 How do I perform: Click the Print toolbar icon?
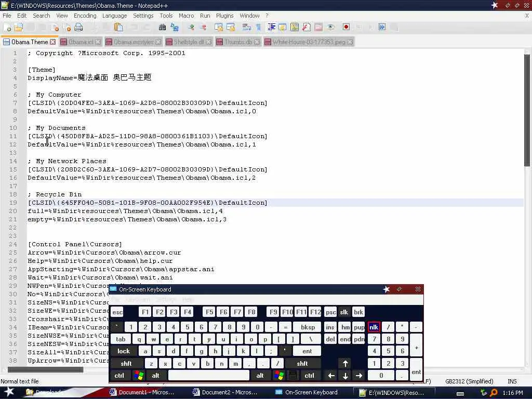click(78, 28)
